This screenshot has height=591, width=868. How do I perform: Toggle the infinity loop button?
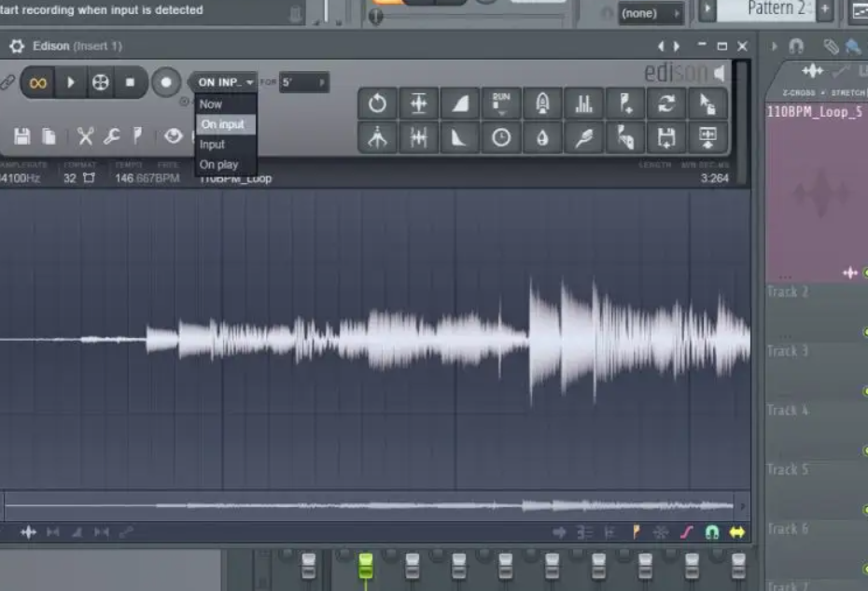point(37,82)
